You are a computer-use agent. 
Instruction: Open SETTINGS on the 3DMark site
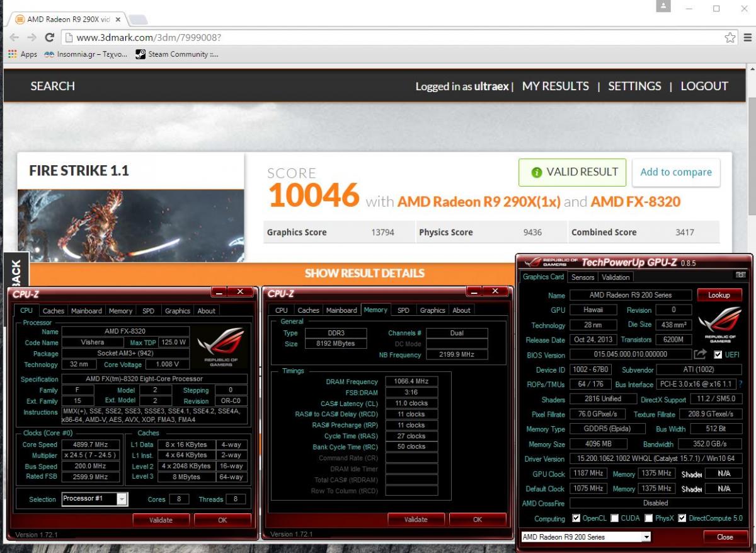point(634,86)
